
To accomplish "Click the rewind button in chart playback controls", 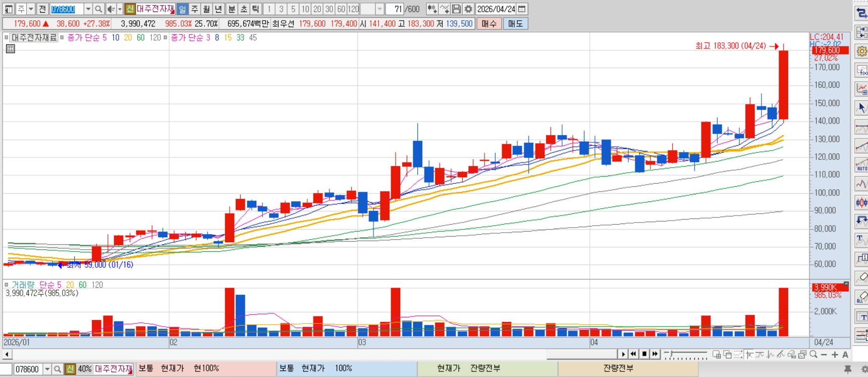I will (634, 354).
